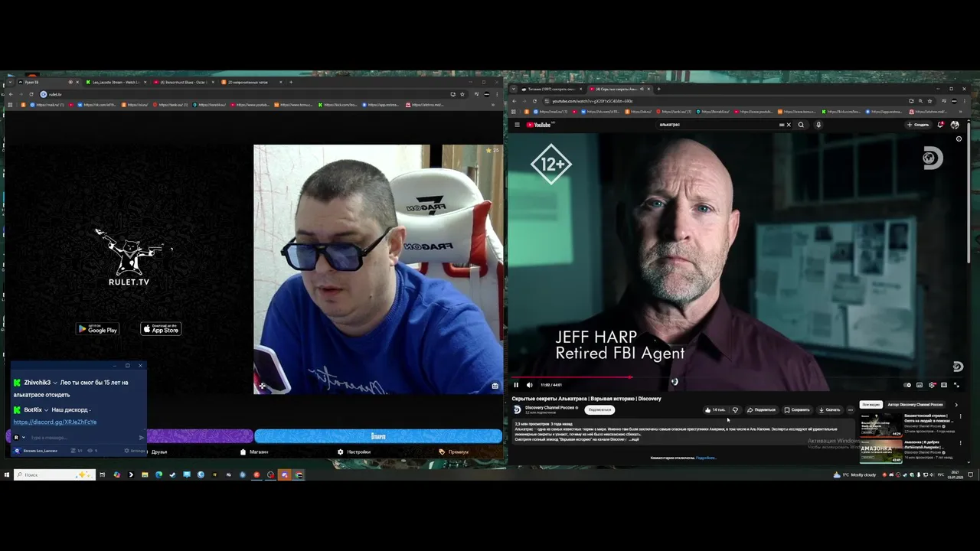Open Windows Start menu

pos(6,474)
